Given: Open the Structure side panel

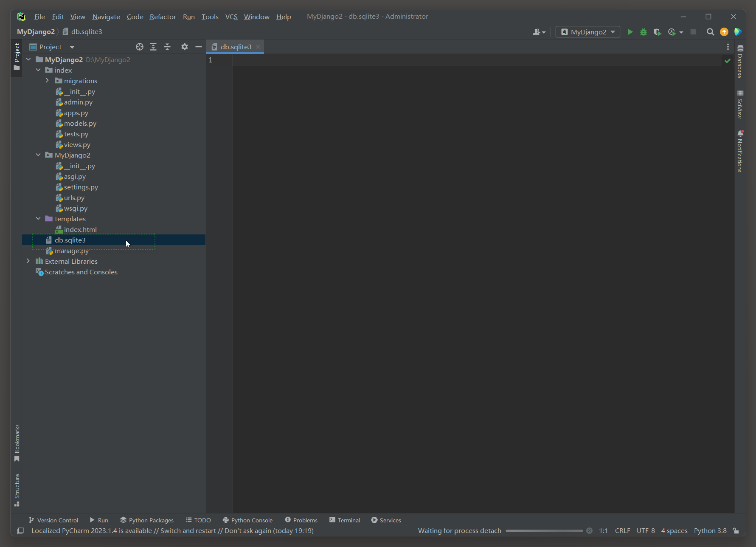Looking at the screenshot, I should [17, 490].
